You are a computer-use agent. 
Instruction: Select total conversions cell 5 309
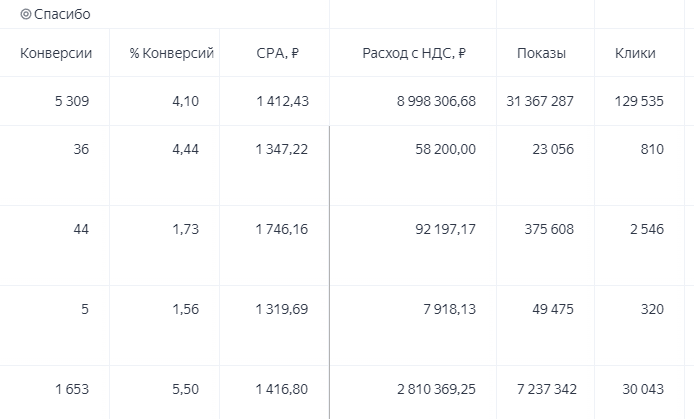click(x=72, y=101)
